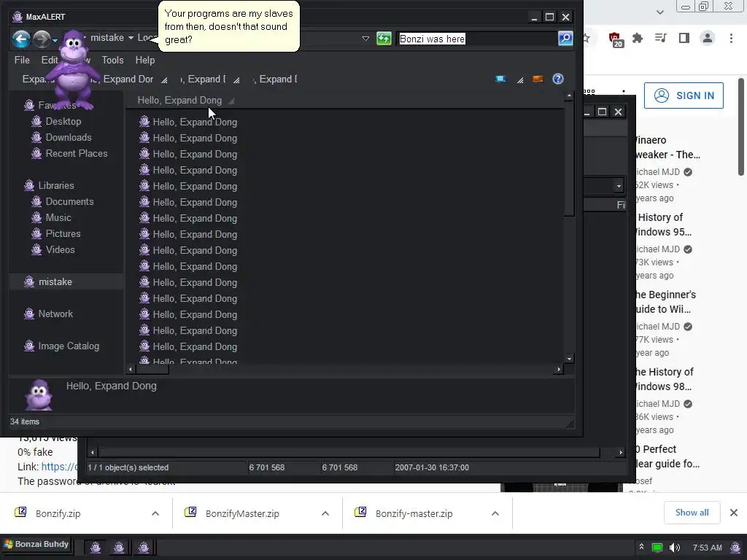Open the view options dropdown arrow
747x560 pixels.
(520, 80)
